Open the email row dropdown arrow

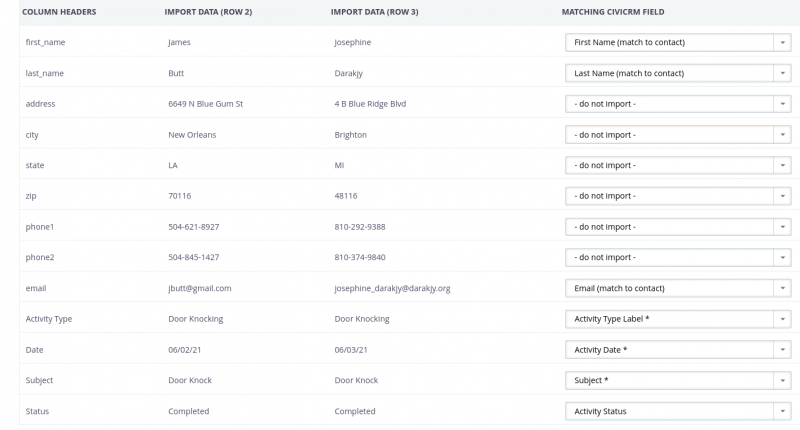(782, 288)
